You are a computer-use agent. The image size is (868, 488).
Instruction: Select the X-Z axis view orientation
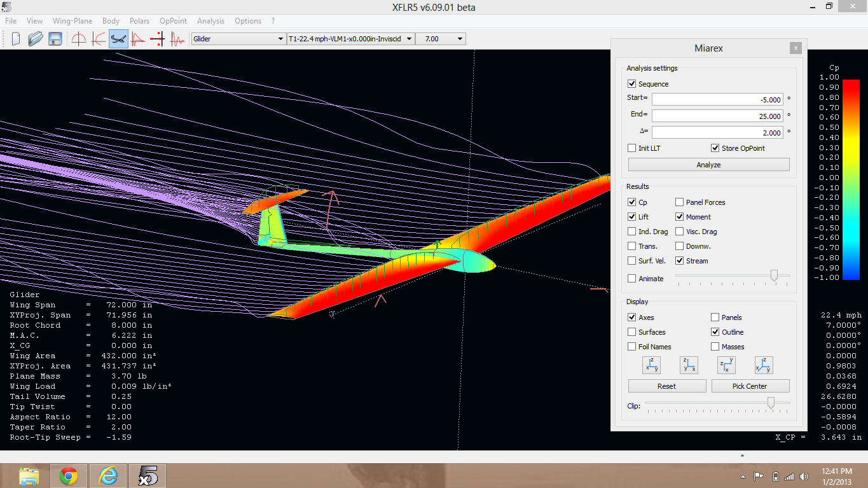(689, 365)
